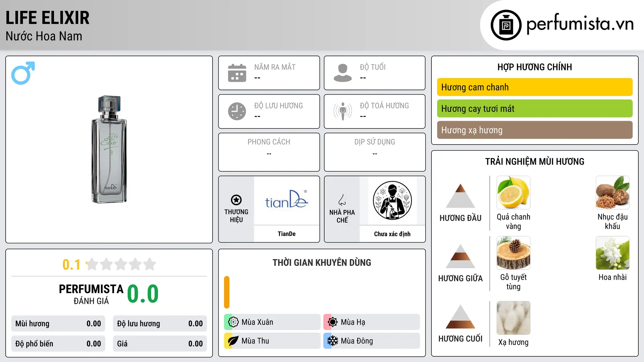Click the spring flower icon Mùa Xuân
Image resolution: width=644 pixels, height=362 pixels.
233,322
